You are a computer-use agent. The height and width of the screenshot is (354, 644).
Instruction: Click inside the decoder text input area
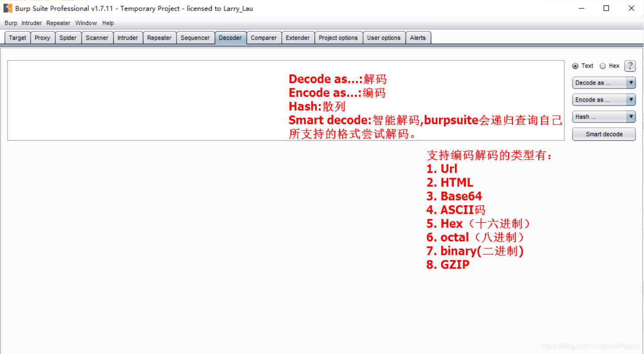coord(286,100)
